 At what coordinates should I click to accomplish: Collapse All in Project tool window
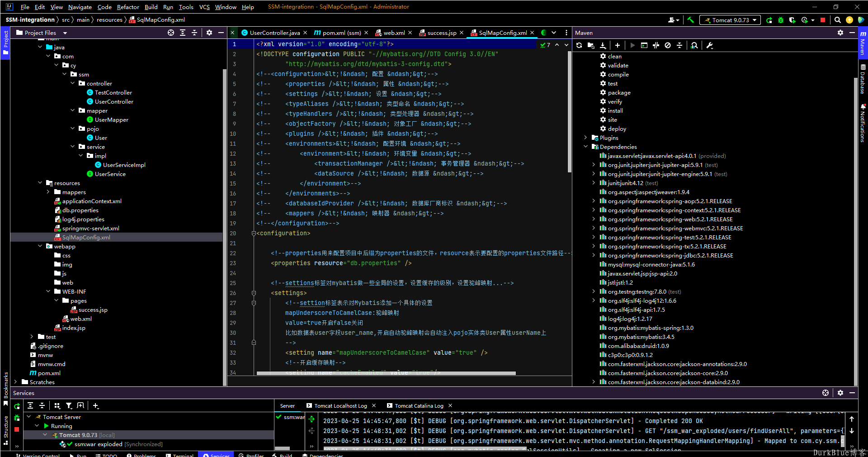click(194, 33)
